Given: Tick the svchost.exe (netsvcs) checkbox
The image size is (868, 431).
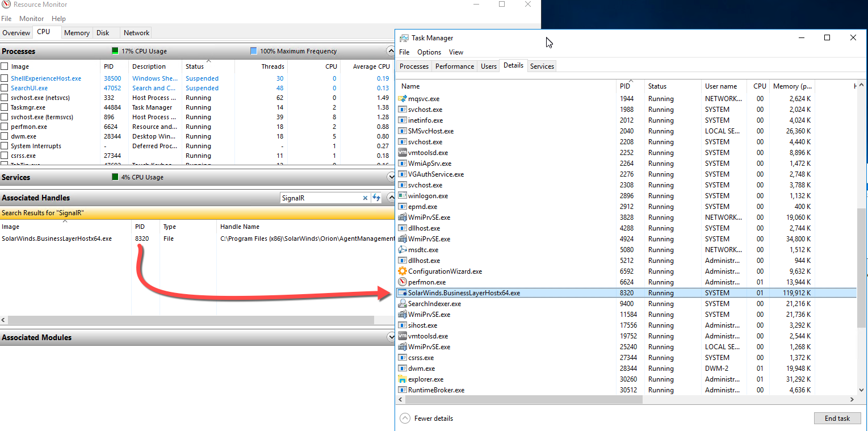Looking at the screenshot, I should pyautogui.click(x=5, y=98).
